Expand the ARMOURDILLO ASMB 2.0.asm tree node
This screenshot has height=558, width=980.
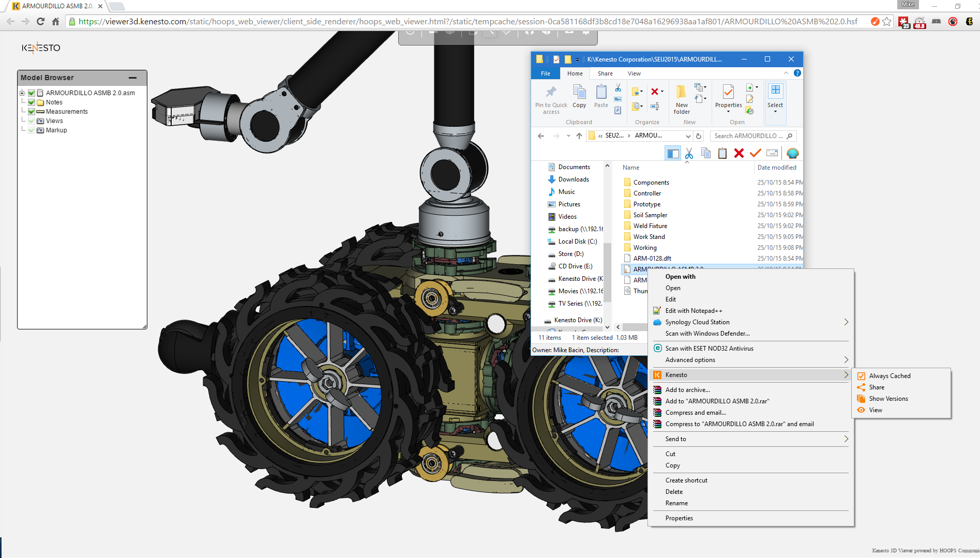22,93
